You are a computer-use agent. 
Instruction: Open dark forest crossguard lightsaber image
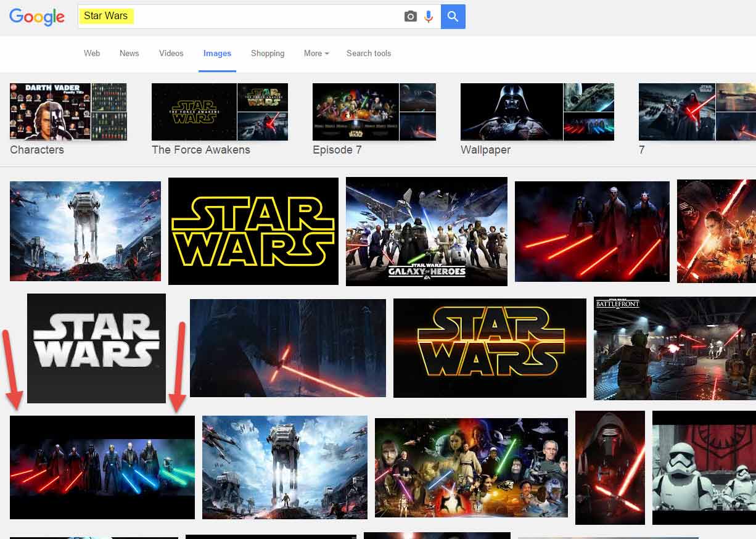(288, 348)
